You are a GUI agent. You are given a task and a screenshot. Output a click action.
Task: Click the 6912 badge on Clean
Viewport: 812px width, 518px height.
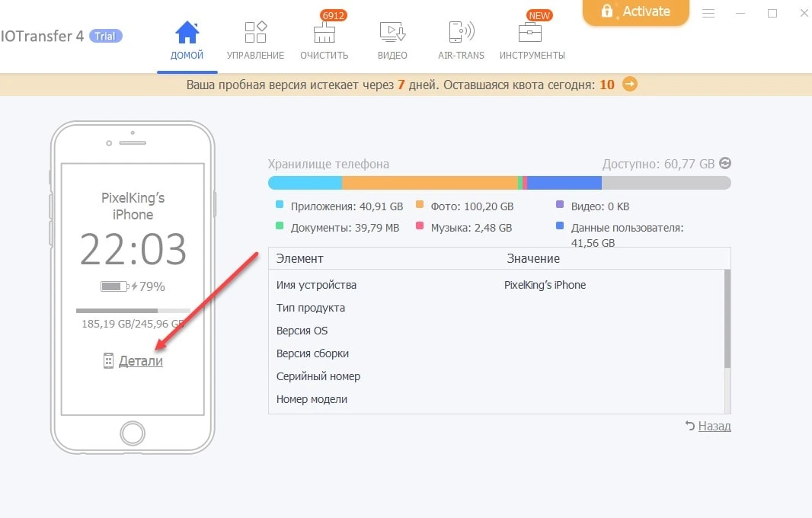pyautogui.click(x=333, y=15)
